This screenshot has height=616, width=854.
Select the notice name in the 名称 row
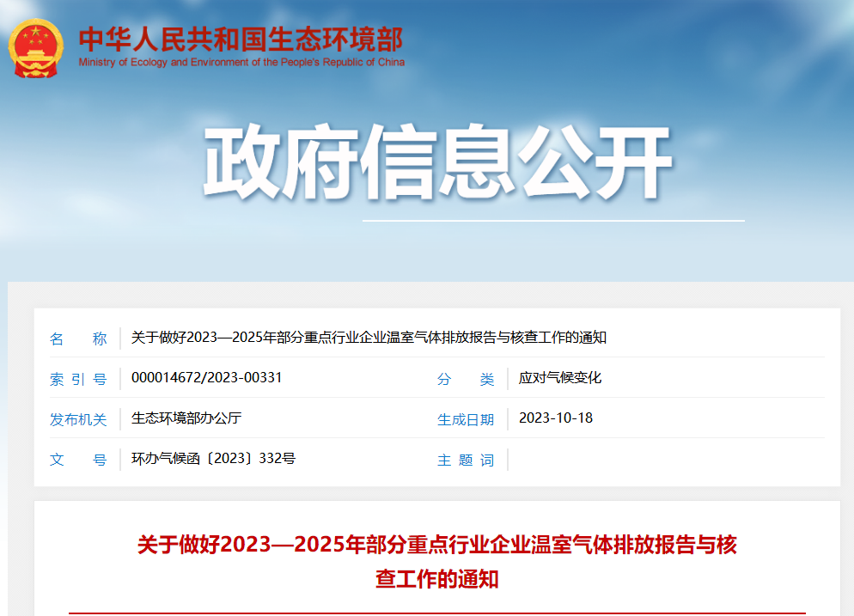369,338
